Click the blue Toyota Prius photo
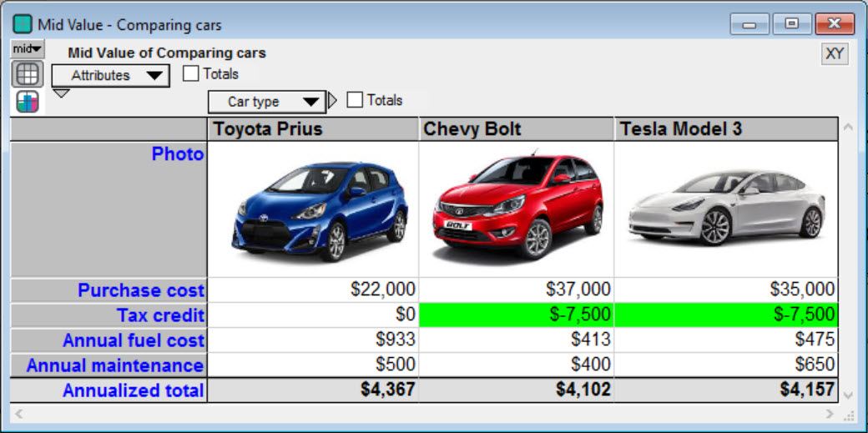The width and height of the screenshot is (868, 433). (320, 211)
